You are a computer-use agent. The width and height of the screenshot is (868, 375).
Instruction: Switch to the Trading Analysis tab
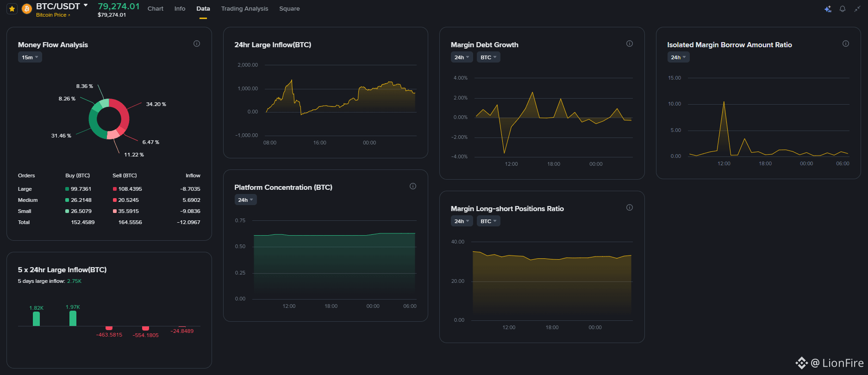(x=244, y=9)
